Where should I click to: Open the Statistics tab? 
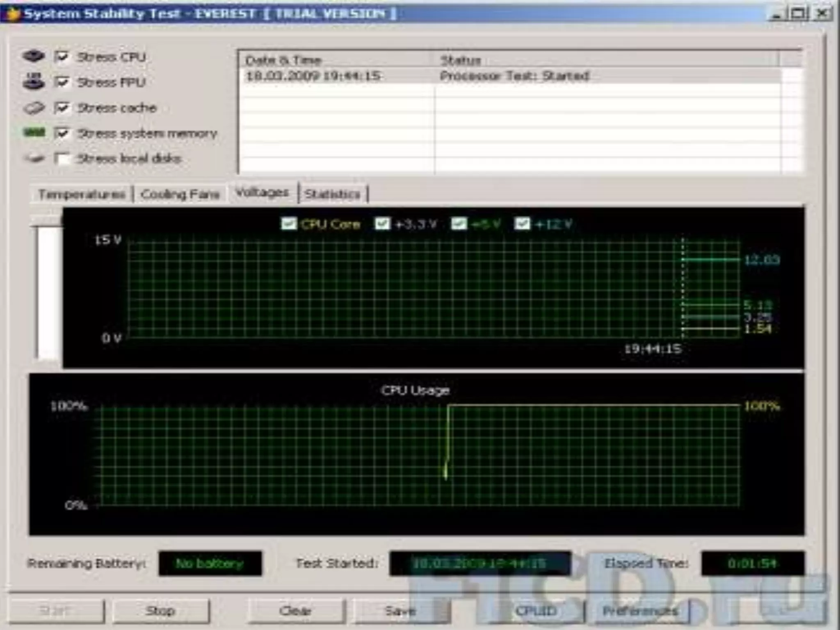coord(332,194)
